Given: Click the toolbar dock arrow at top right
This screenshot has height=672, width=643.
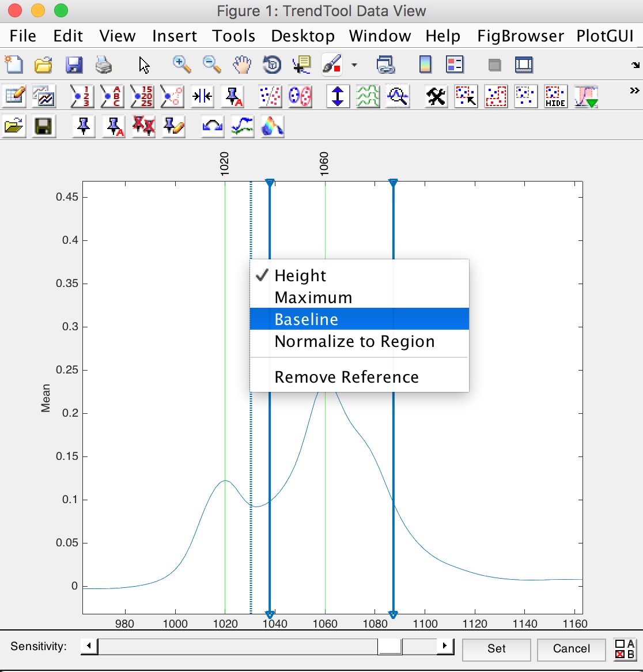Looking at the screenshot, I should click(636, 65).
